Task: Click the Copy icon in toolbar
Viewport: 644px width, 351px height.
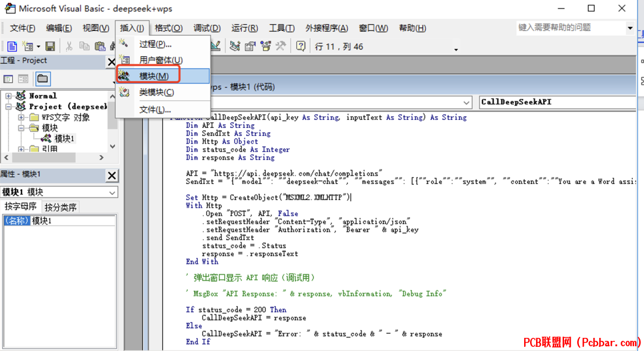Action: pos(84,47)
